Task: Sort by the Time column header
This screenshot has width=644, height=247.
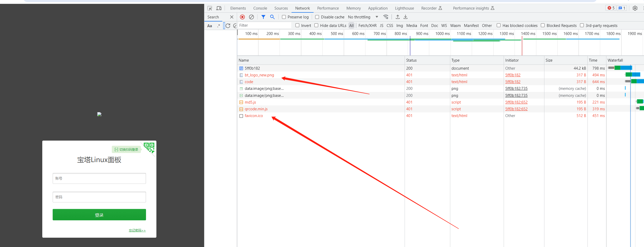Action: [597, 60]
